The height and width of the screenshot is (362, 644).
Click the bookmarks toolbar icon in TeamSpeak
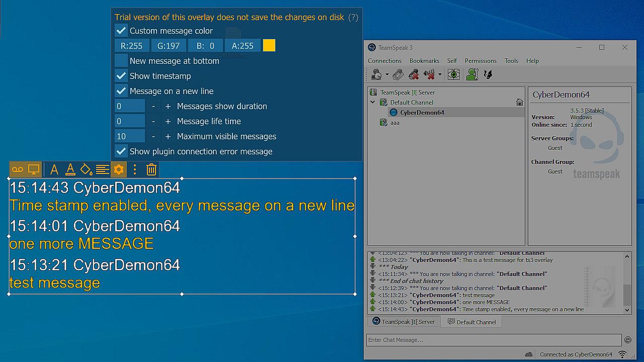pyautogui.click(x=398, y=74)
